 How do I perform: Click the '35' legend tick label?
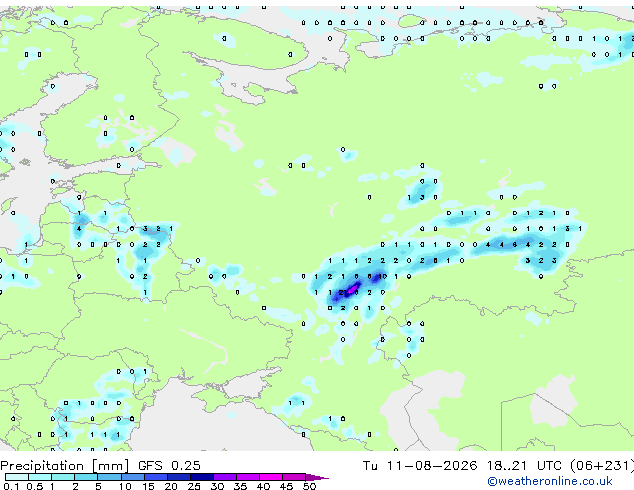click(240, 486)
